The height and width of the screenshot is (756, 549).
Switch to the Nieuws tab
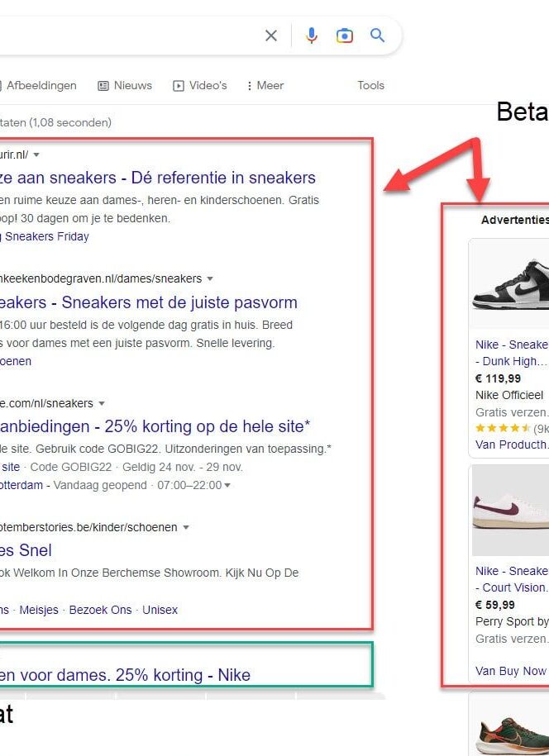[132, 85]
